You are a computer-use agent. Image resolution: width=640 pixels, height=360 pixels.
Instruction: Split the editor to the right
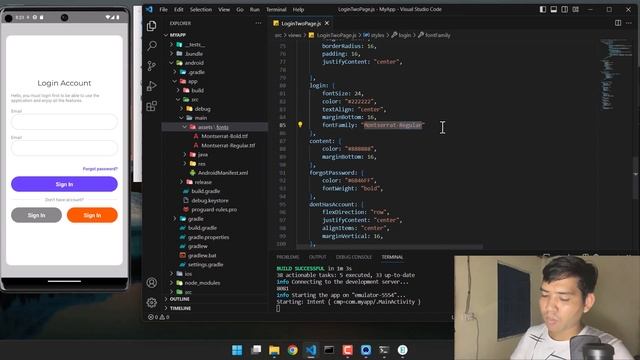coord(618,23)
